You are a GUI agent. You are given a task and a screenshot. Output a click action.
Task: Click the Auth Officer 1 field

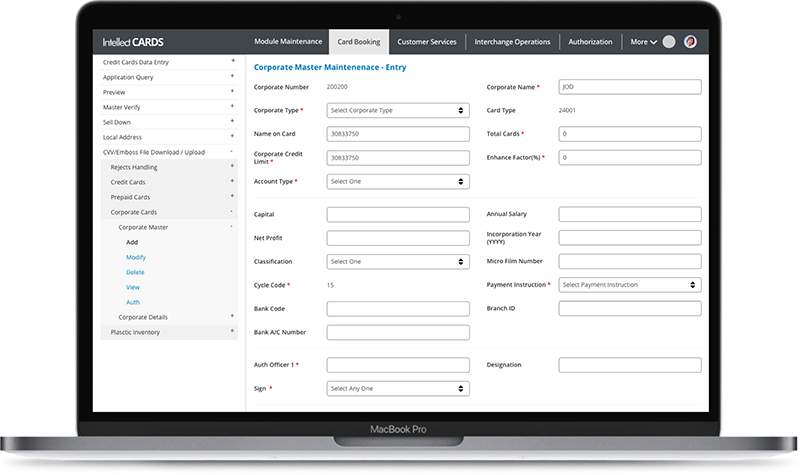coord(398,365)
